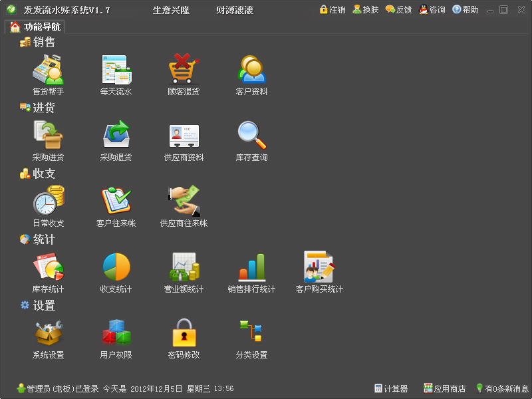The height and width of the screenshot is (399, 532).
Task: Click the 进货 section heading
Action: point(37,108)
